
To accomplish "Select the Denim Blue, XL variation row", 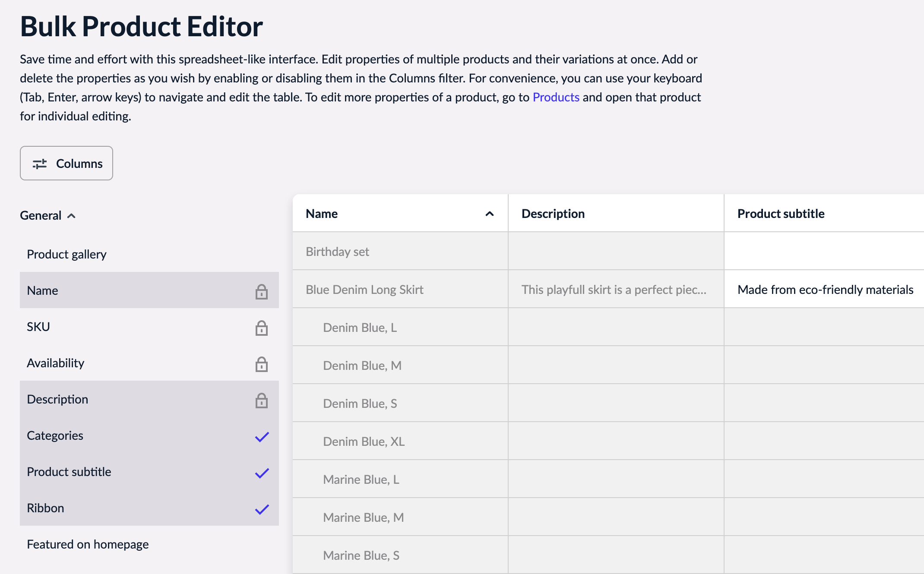I will pyautogui.click(x=400, y=441).
